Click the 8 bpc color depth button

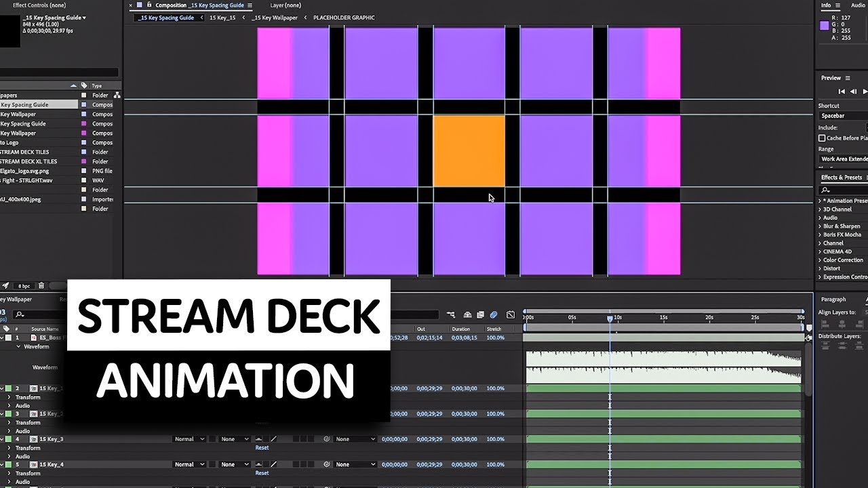[x=24, y=286]
